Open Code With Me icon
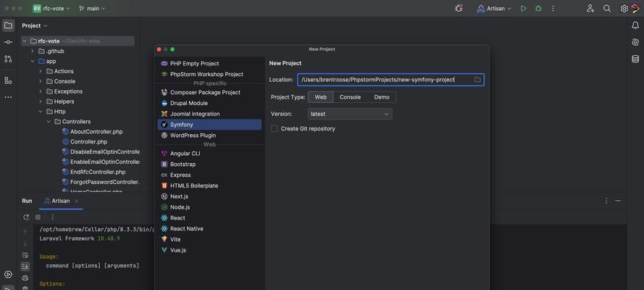Image resolution: width=644 pixels, height=290 pixels. (x=590, y=8)
